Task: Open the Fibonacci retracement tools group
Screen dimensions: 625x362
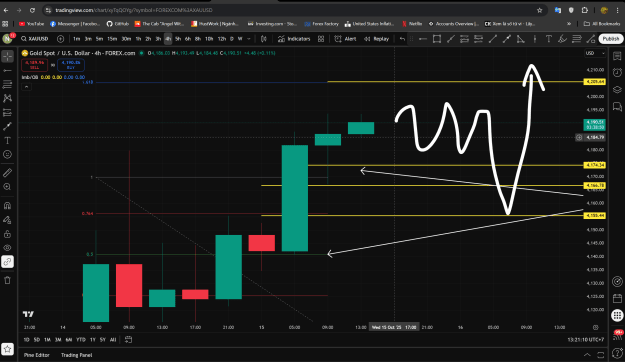Action: [8, 84]
